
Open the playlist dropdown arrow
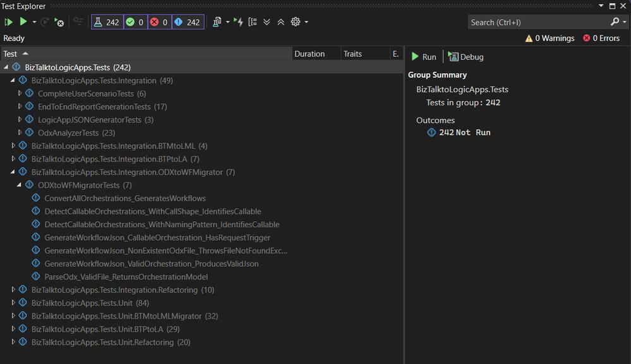point(228,22)
